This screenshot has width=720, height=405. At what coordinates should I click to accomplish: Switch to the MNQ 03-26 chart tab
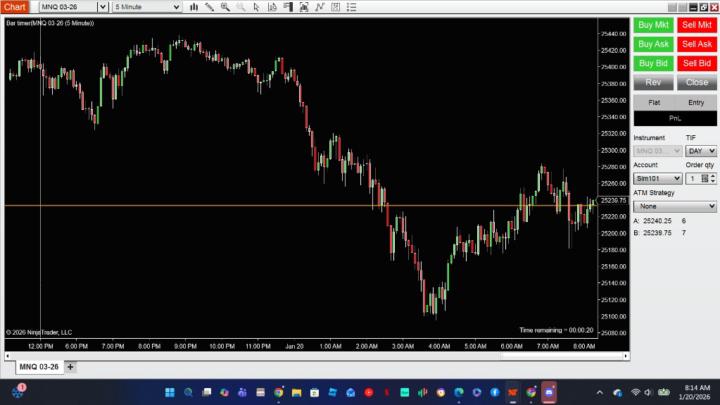tap(39, 367)
